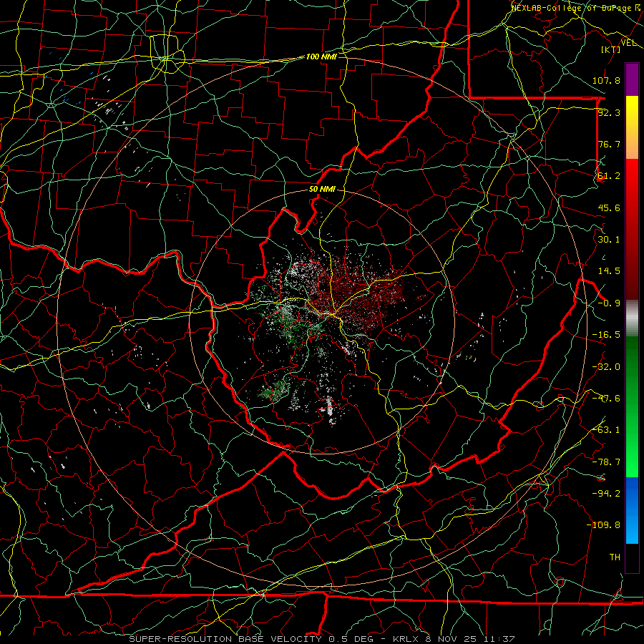The height and width of the screenshot is (644, 644).
Task: Select the -16.5 scale value
Action: coord(606,335)
